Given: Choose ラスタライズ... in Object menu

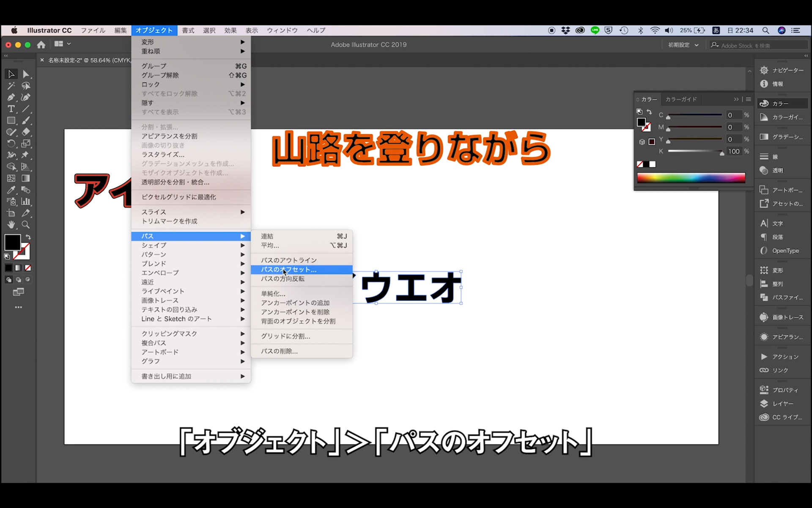Looking at the screenshot, I should (191, 155).
